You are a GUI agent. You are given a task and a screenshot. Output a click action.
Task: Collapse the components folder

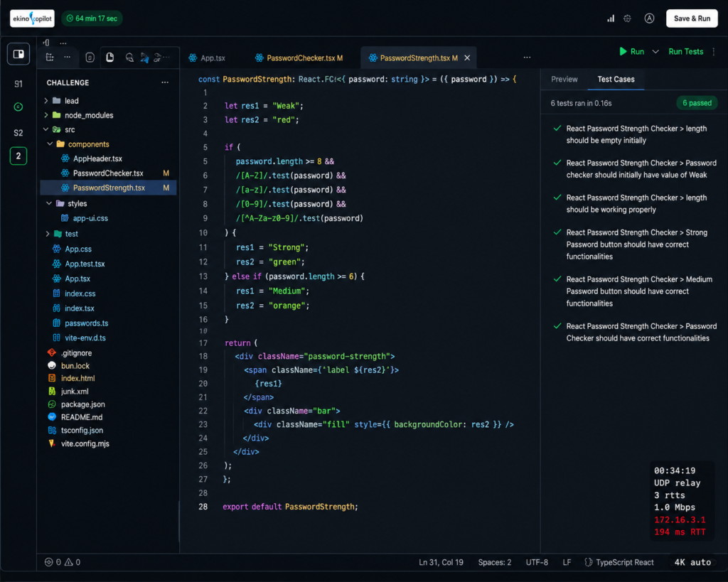50,144
